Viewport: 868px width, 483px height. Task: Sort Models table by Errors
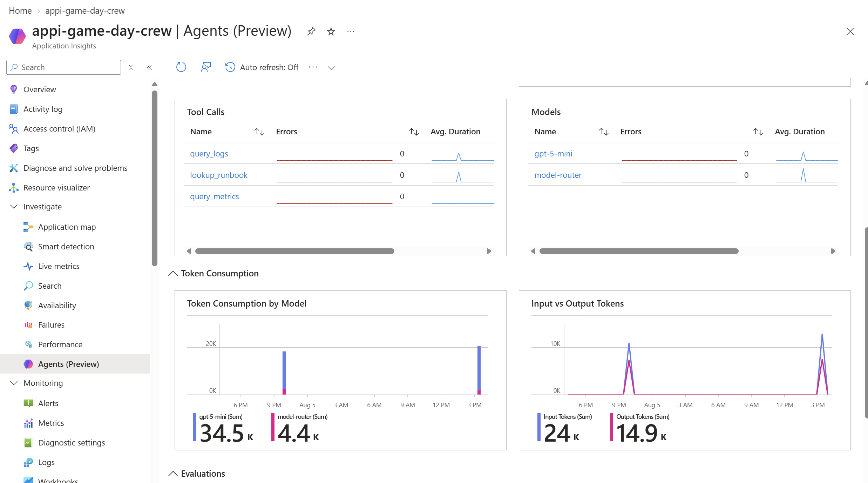coord(758,132)
